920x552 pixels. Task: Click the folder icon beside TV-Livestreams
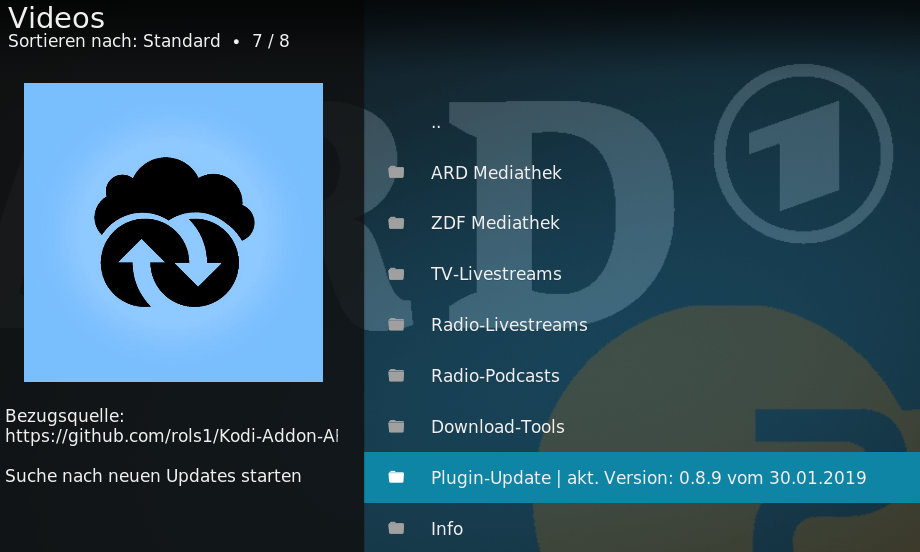coord(396,273)
